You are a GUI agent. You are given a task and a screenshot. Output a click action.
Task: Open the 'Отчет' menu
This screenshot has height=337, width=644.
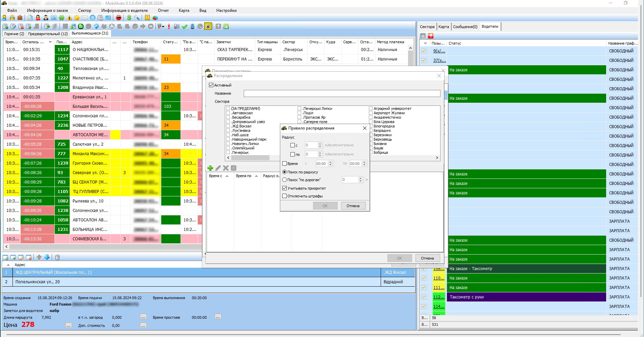point(163,10)
